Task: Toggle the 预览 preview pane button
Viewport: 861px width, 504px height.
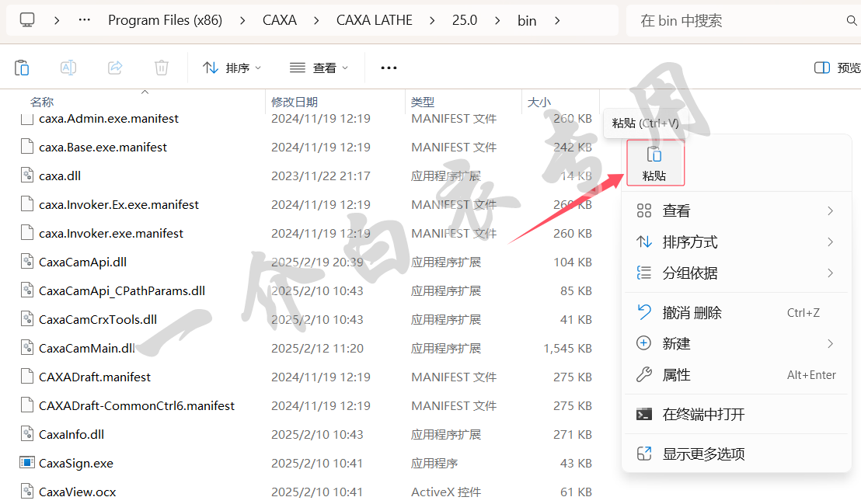Action: (838, 68)
